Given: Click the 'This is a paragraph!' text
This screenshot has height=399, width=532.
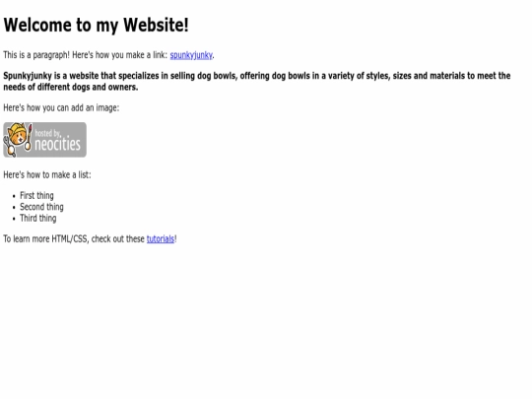Looking at the screenshot, I should 36,55.
